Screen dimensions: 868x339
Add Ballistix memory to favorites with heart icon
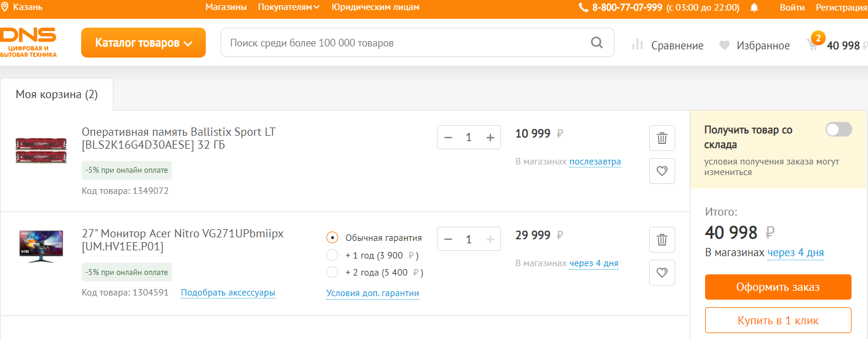[x=662, y=171]
